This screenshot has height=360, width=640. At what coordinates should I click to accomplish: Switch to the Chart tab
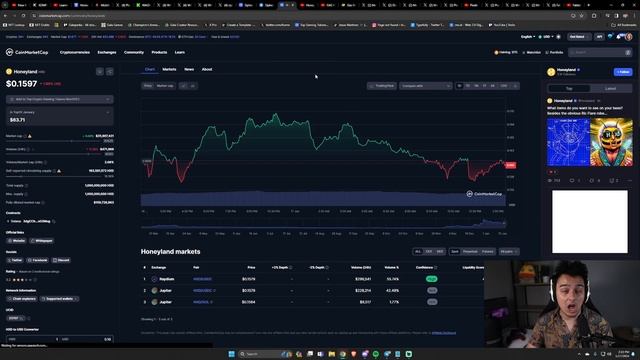point(150,69)
